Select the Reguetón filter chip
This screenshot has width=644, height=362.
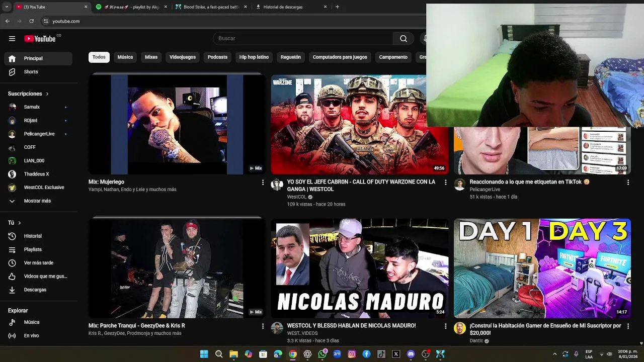click(291, 57)
